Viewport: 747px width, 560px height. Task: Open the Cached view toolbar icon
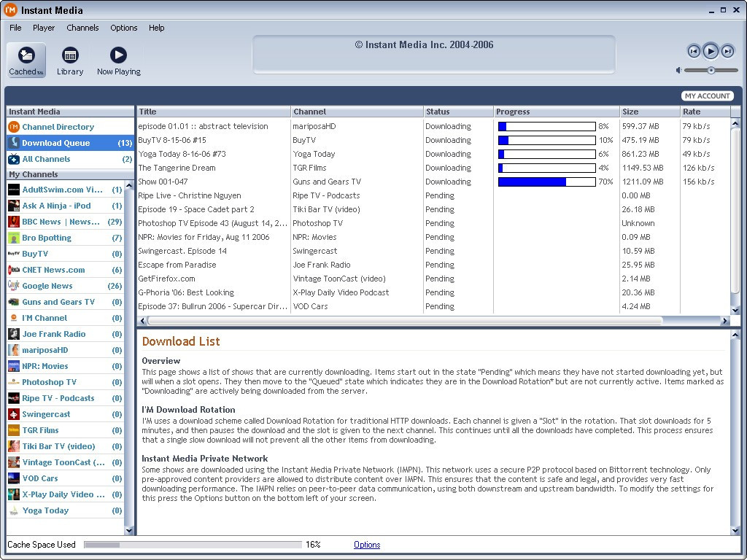(x=27, y=61)
